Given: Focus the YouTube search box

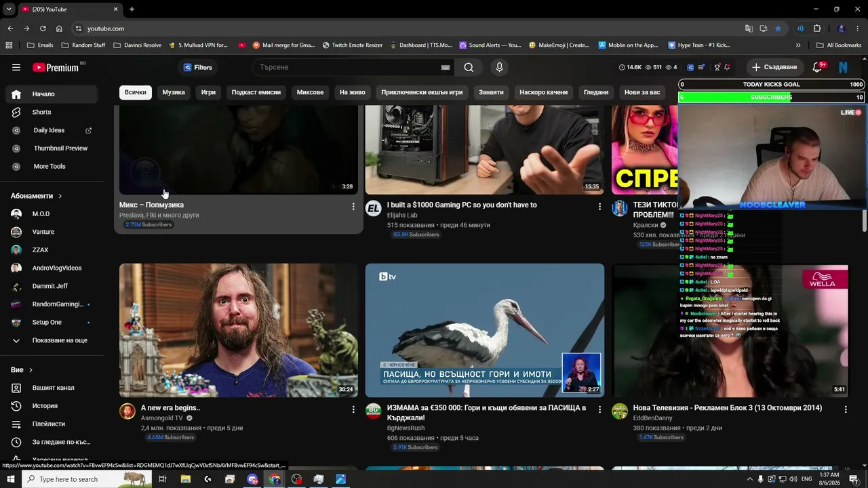Looking at the screenshot, I should (x=346, y=67).
